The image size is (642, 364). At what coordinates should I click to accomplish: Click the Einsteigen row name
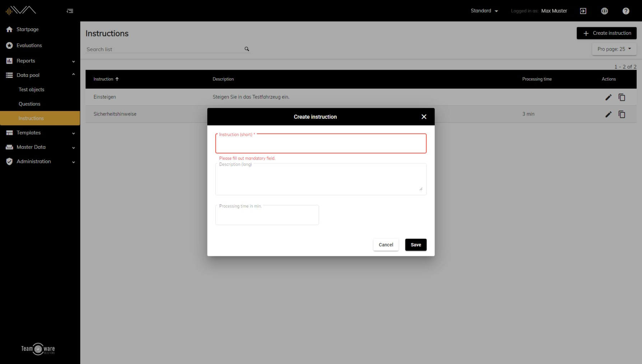(x=104, y=97)
